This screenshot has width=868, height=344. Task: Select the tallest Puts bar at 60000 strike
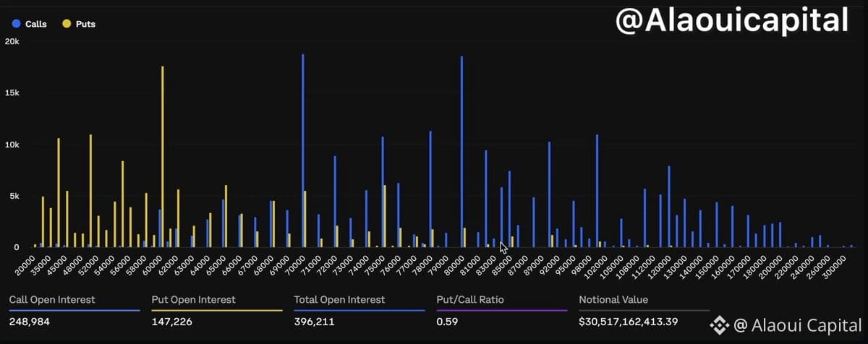tap(163, 157)
